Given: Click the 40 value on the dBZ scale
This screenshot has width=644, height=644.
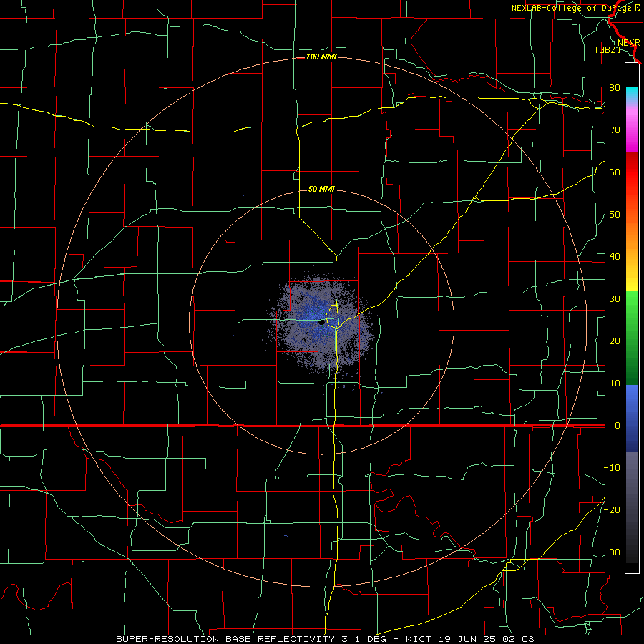Looking at the screenshot, I should tap(615, 257).
